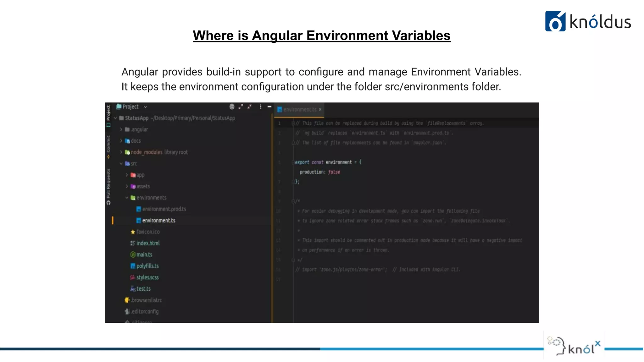The height and width of the screenshot is (362, 644).
Task: Collapse the src folder
Action: click(x=121, y=164)
